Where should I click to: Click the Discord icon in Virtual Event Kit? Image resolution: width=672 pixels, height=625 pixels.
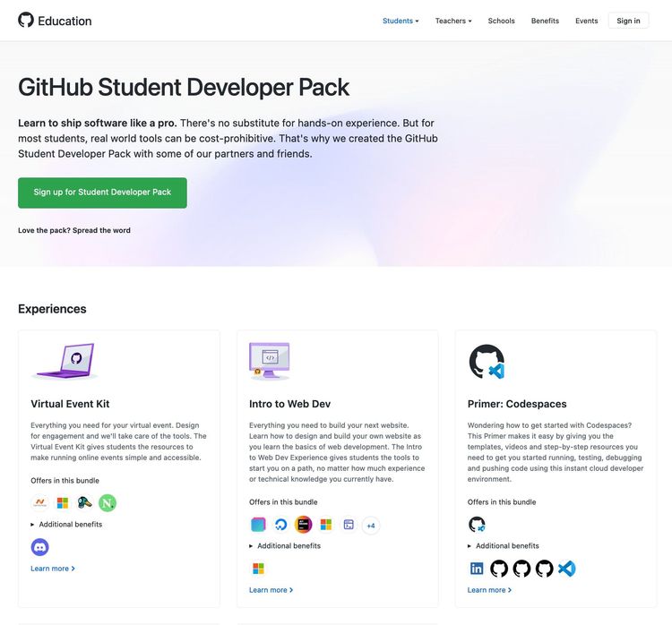39,547
